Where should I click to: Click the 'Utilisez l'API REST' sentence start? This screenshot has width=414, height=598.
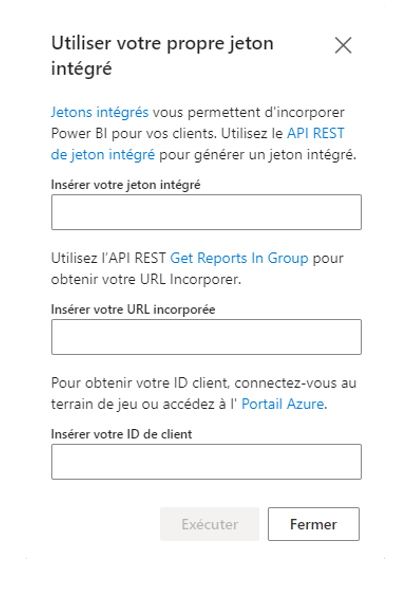tap(109, 258)
